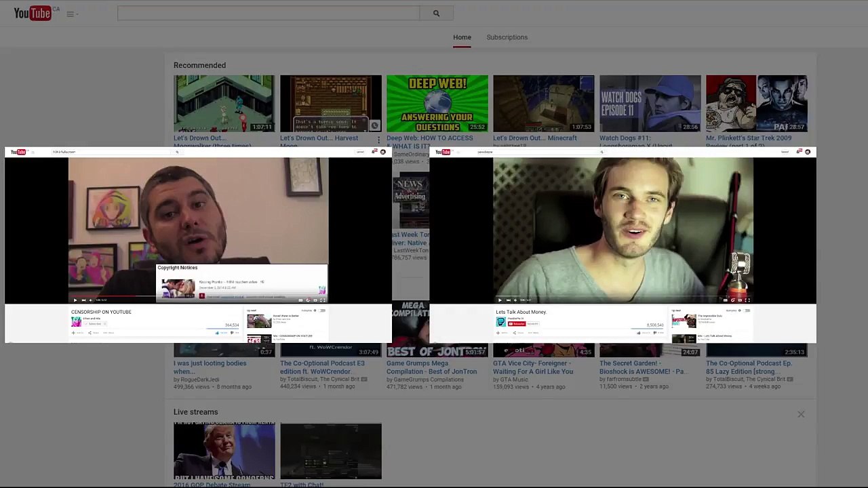This screenshot has height=488, width=868.
Task: Seek on the Money video progress bar
Action: 623,296
